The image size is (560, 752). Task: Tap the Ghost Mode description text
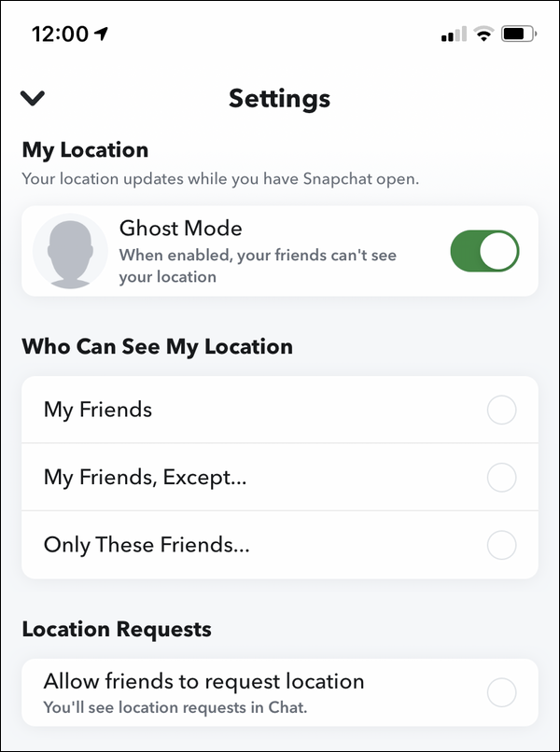click(258, 266)
